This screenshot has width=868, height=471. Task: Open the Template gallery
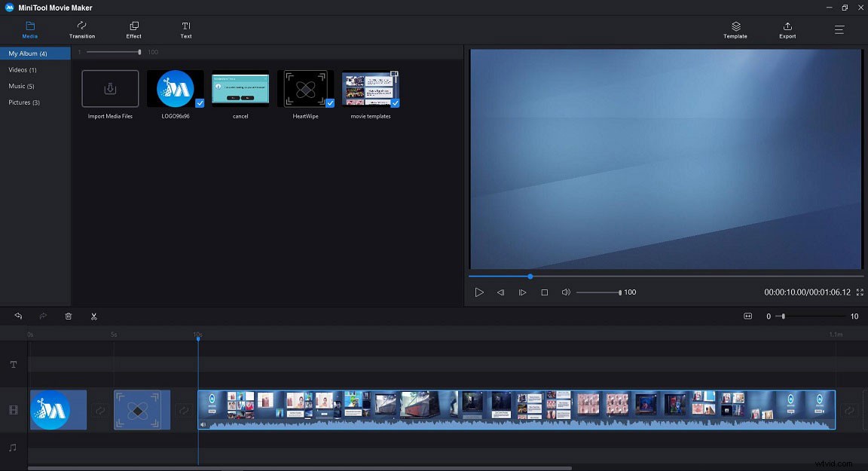click(x=734, y=30)
